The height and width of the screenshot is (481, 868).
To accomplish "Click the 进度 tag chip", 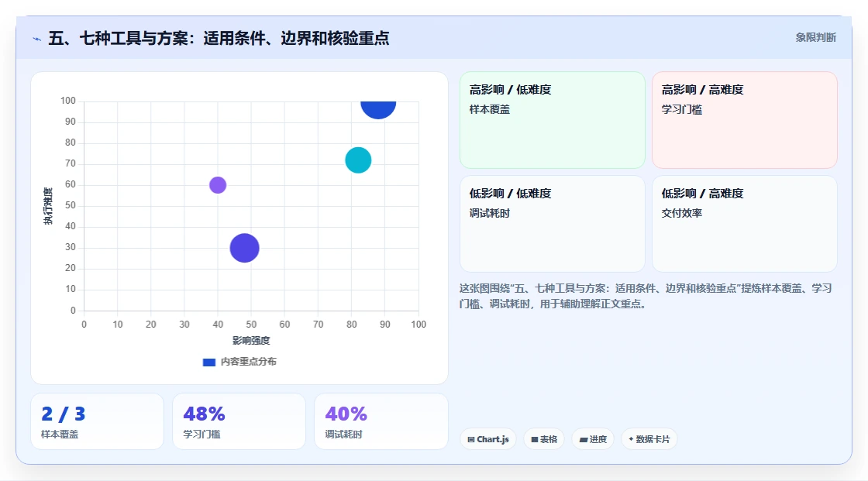I will (x=593, y=439).
